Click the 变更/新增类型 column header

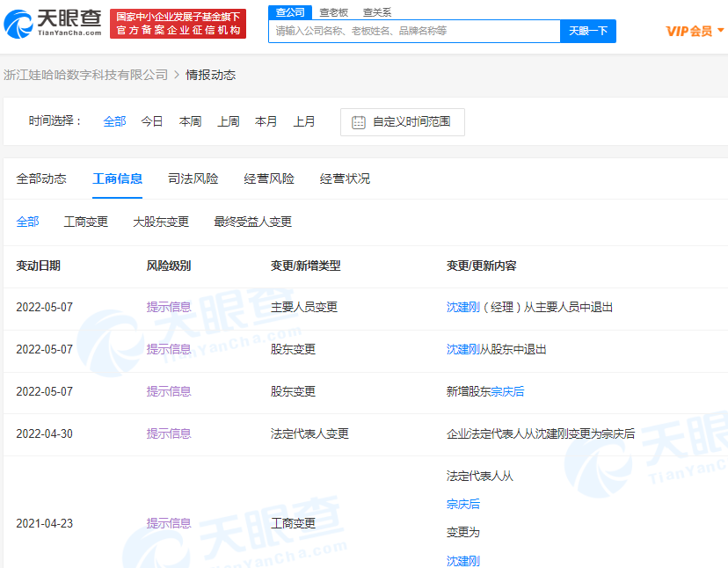[x=305, y=266]
